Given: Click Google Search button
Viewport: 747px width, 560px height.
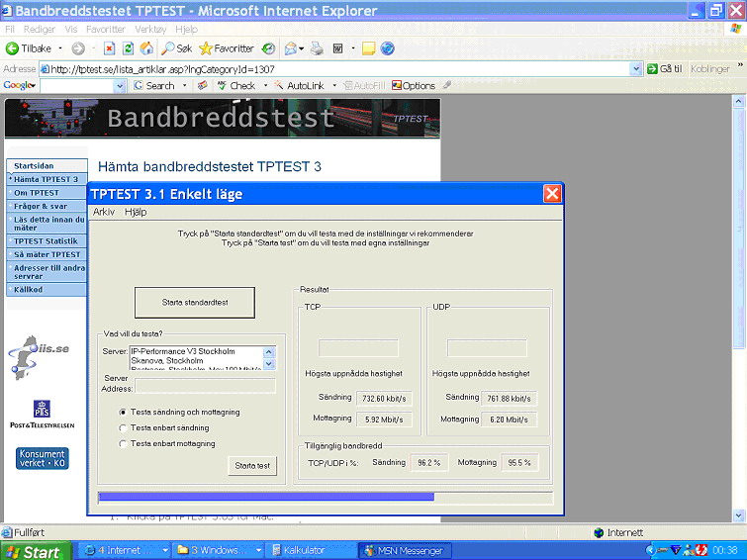Looking at the screenshot, I should tap(154, 86).
